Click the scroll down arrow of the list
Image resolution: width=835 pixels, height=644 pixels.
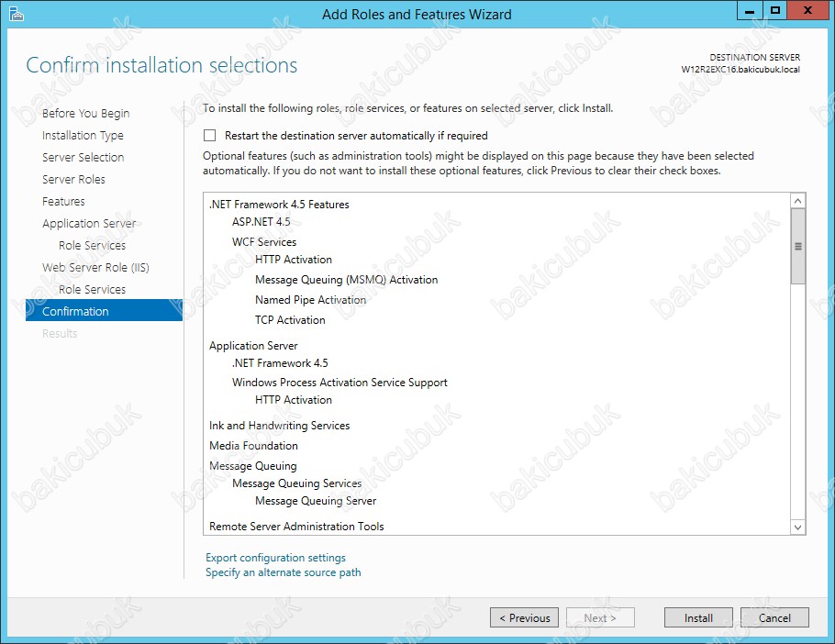(797, 527)
